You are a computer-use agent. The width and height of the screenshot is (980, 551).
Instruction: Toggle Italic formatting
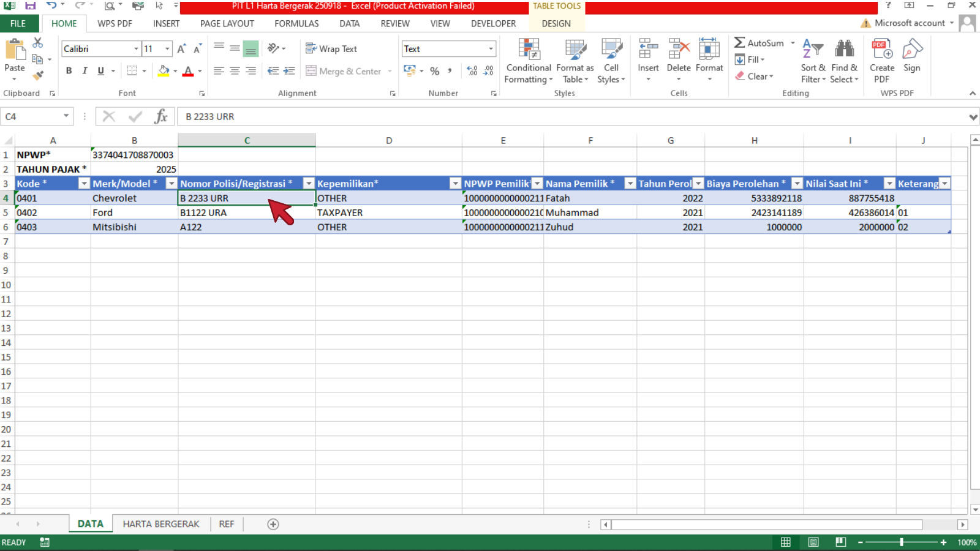[85, 71]
